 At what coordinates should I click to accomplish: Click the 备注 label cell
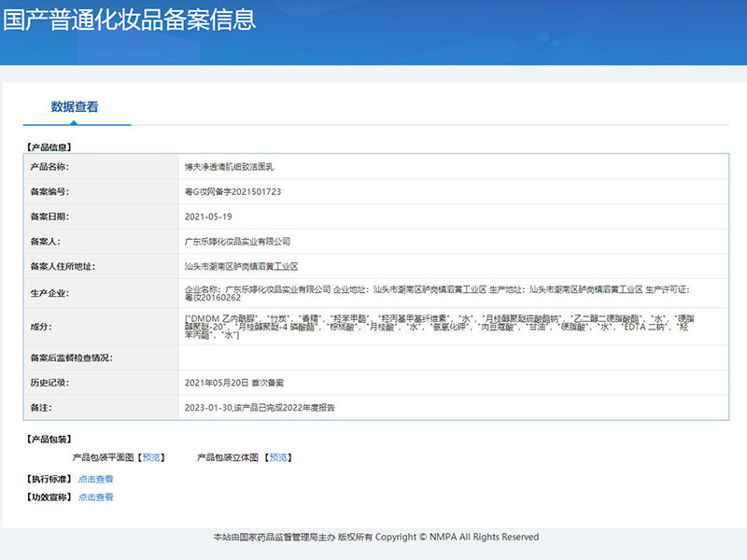click(x=101, y=408)
